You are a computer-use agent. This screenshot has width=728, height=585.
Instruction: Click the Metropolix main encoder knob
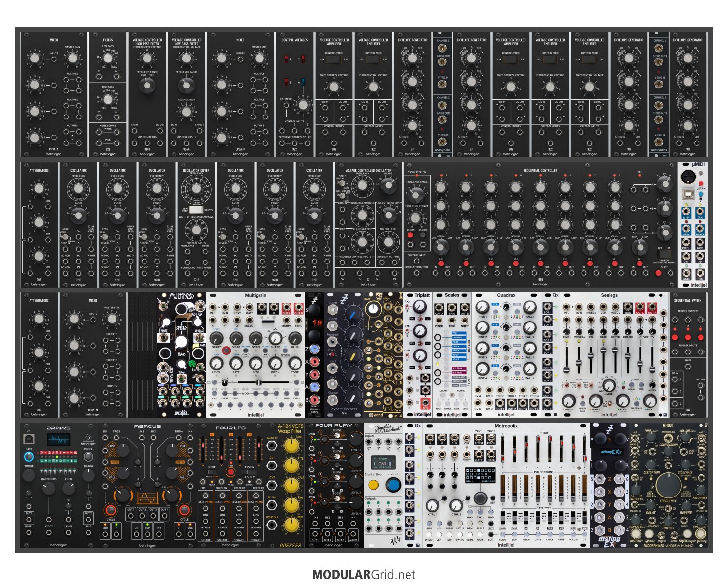(480, 498)
